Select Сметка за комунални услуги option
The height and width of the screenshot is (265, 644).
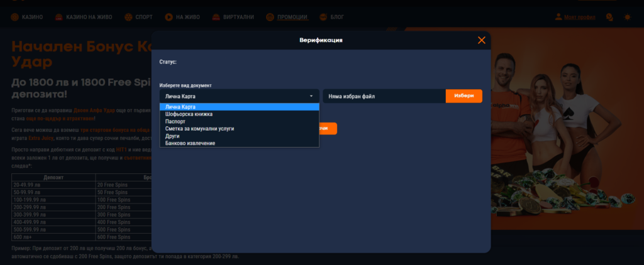pos(199,129)
